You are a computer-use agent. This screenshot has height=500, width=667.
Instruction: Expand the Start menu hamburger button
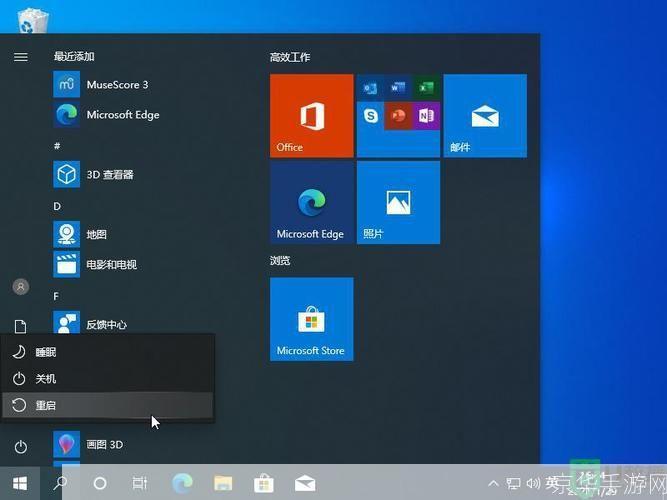click(21, 57)
